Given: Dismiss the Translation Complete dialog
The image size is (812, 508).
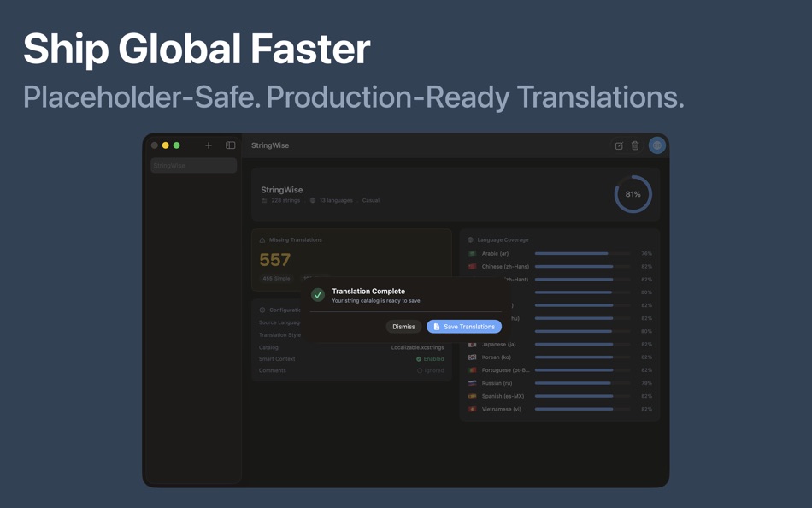Looking at the screenshot, I should [x=403, y=326].
